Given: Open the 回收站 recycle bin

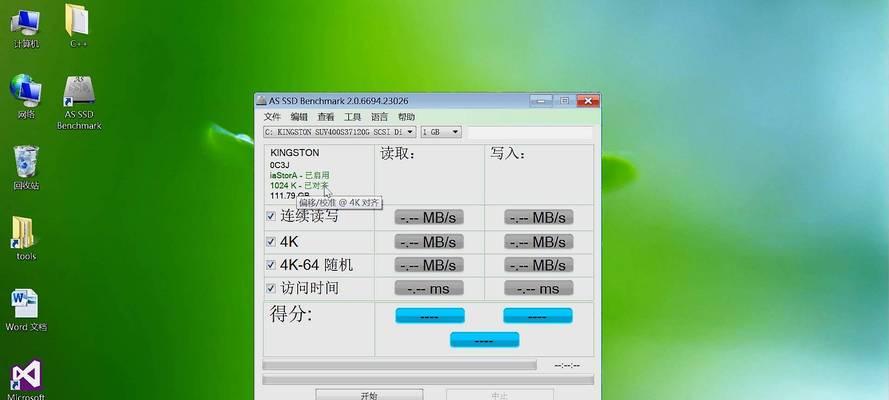Looking at the screenshot, I should tap(26, 167).
